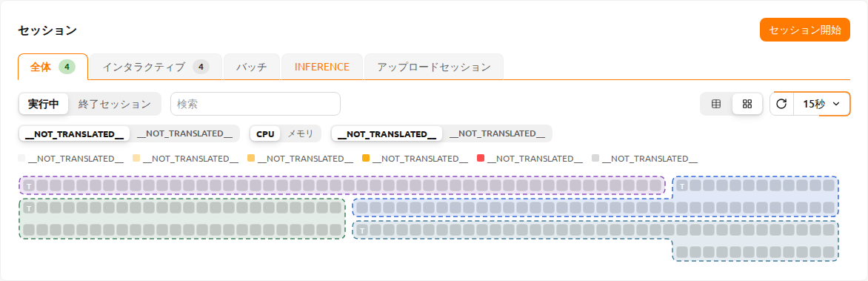
Task: Click T marker in upper-right blue group
Action: pyautogui.click(x=683, y=185)
